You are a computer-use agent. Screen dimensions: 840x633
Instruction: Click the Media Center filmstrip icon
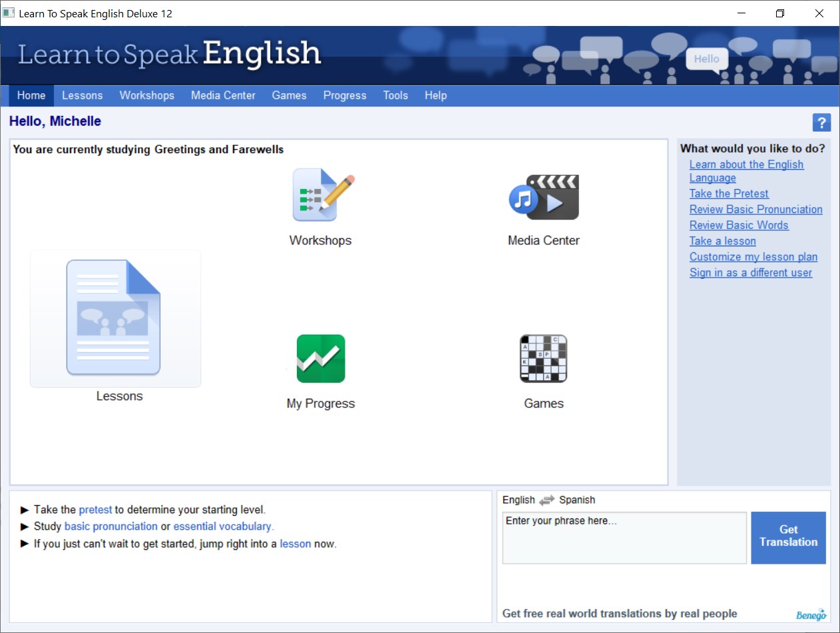544,197
